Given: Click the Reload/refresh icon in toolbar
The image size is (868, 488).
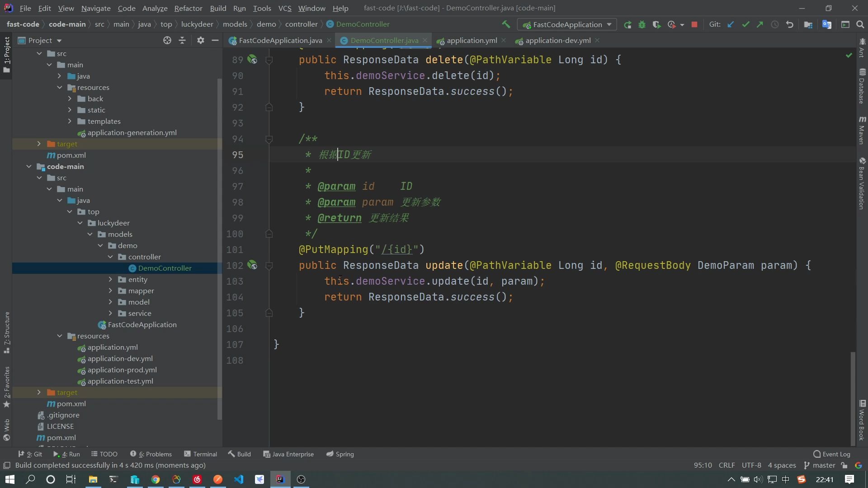Looking at the screenshot, I should tap(626, 24).
